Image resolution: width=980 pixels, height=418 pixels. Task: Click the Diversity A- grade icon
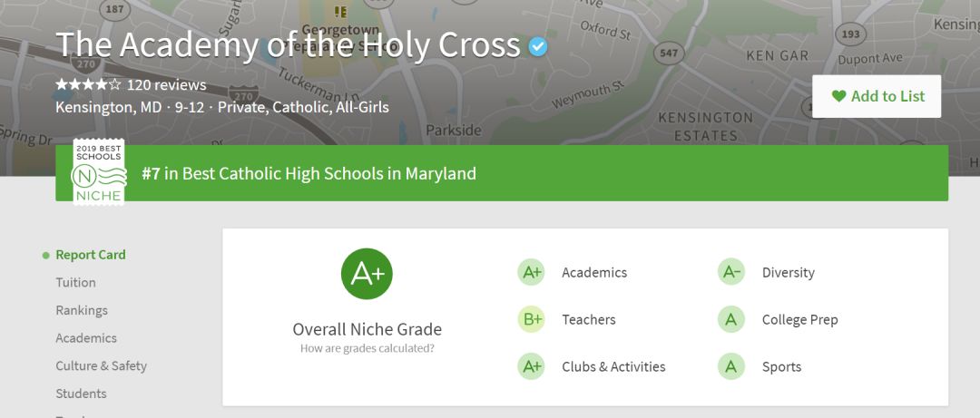click(x=731, y=272)
